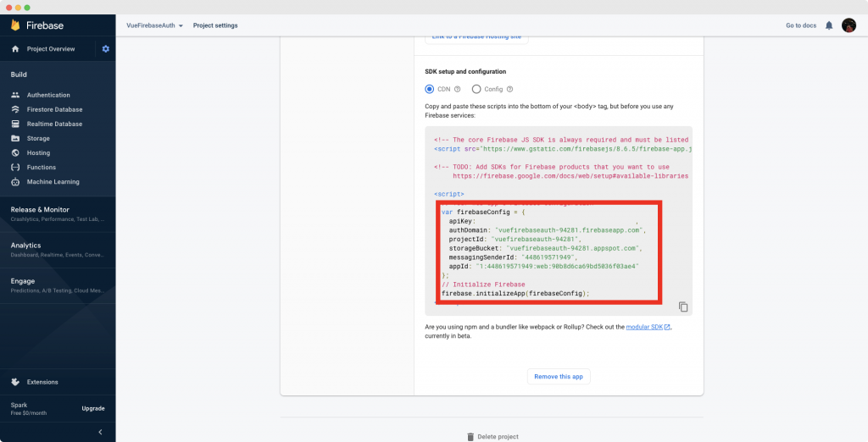Click the projectId value in code
The width and height of the screenshot is (868, 442).
pos(534,239)
